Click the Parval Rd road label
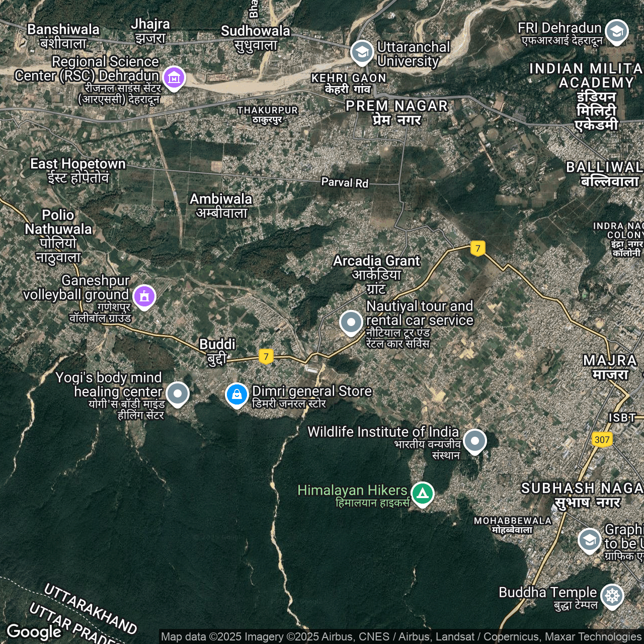The image size is (644, 644). 345,183
